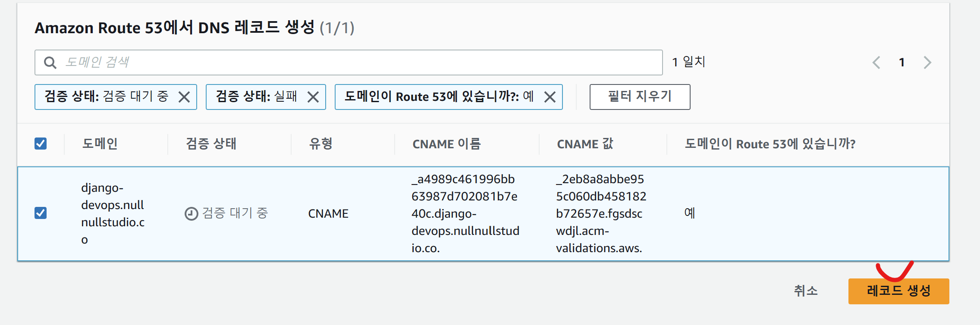Click the 1 일치 match count text

coord(688,62)
